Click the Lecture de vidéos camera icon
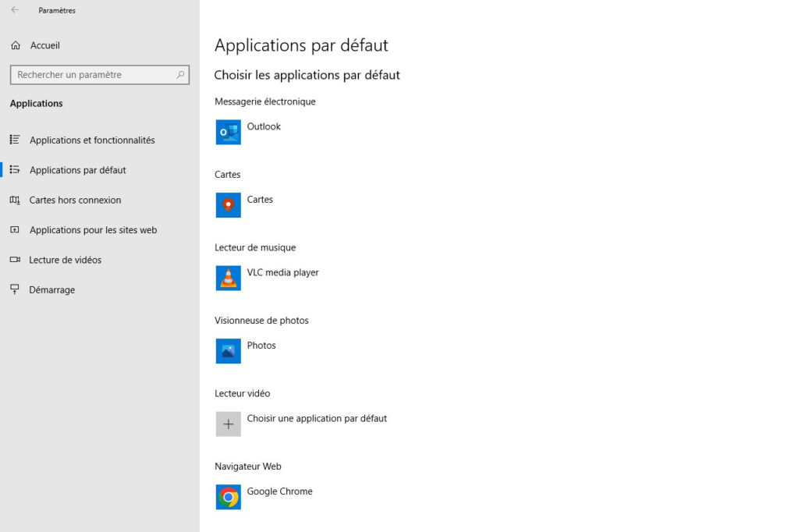 point(15,260)
